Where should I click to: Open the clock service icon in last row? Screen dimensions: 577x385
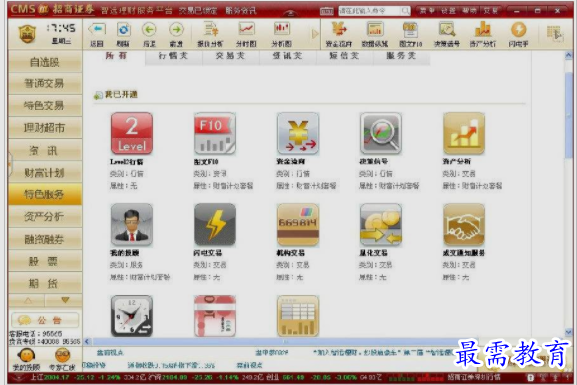[x=132, y=316]
